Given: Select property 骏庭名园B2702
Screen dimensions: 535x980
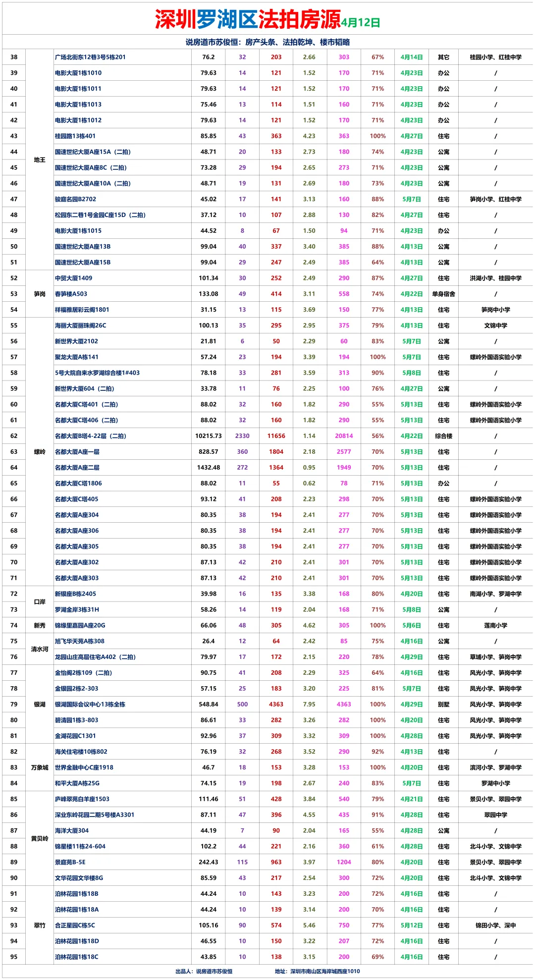Looking at the screenshot, I should point(75,199).
